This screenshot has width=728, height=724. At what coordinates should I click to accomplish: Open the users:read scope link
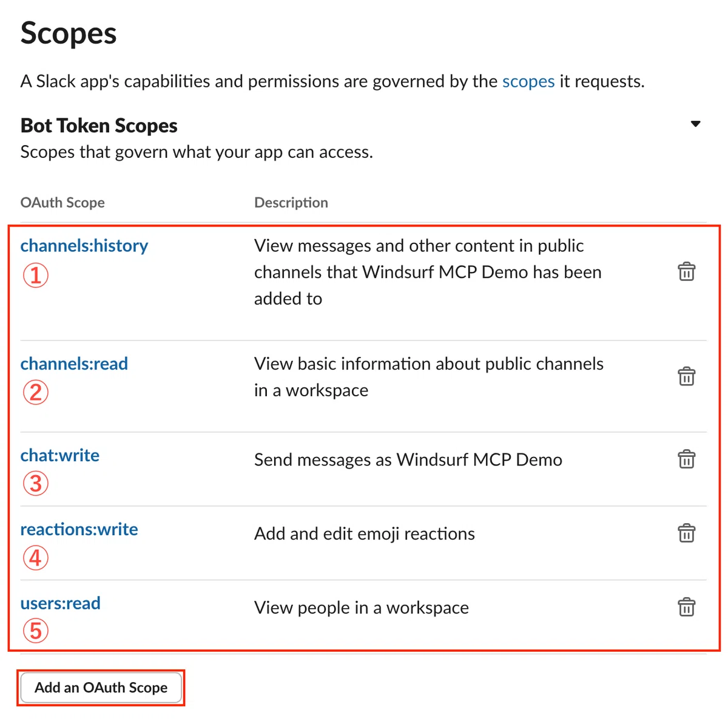click(x=61, y=603)
